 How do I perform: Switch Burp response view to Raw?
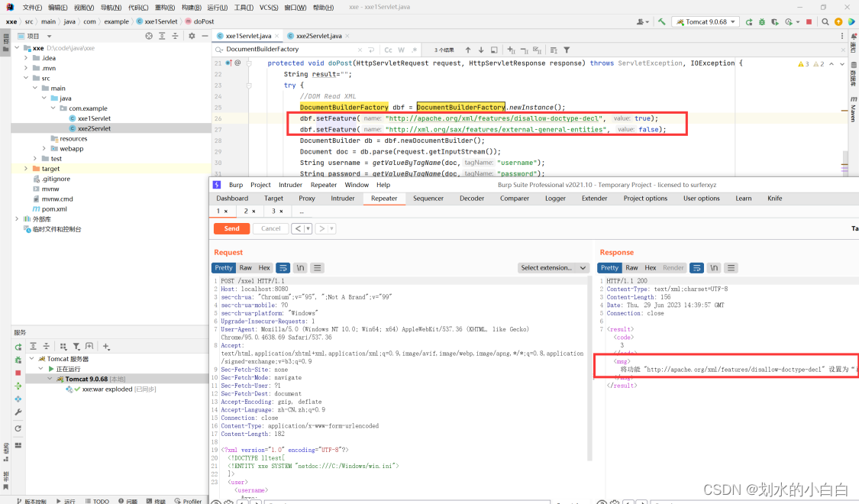coord(631,268)
